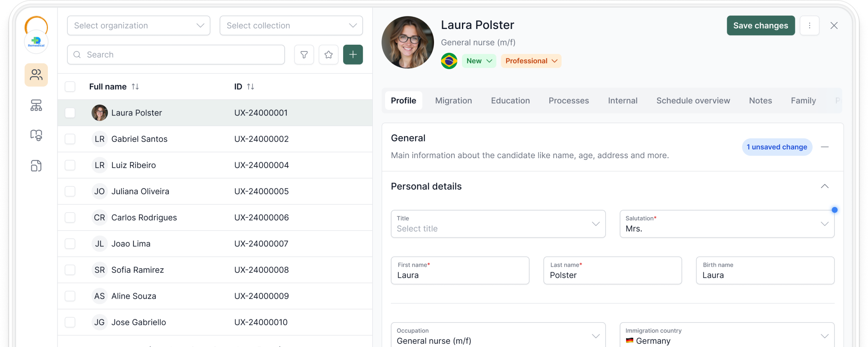Click Aline Souza AS avatar
Screen dimensions: 868x347
coord(100,296)
